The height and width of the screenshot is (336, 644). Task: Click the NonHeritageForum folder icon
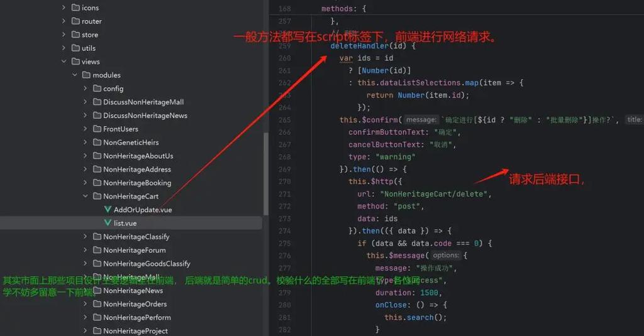point(97,250)
